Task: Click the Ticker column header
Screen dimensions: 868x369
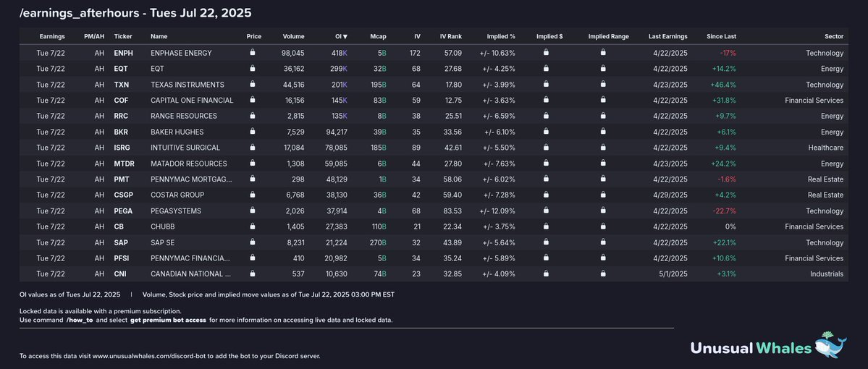Action: click(123, 36)
